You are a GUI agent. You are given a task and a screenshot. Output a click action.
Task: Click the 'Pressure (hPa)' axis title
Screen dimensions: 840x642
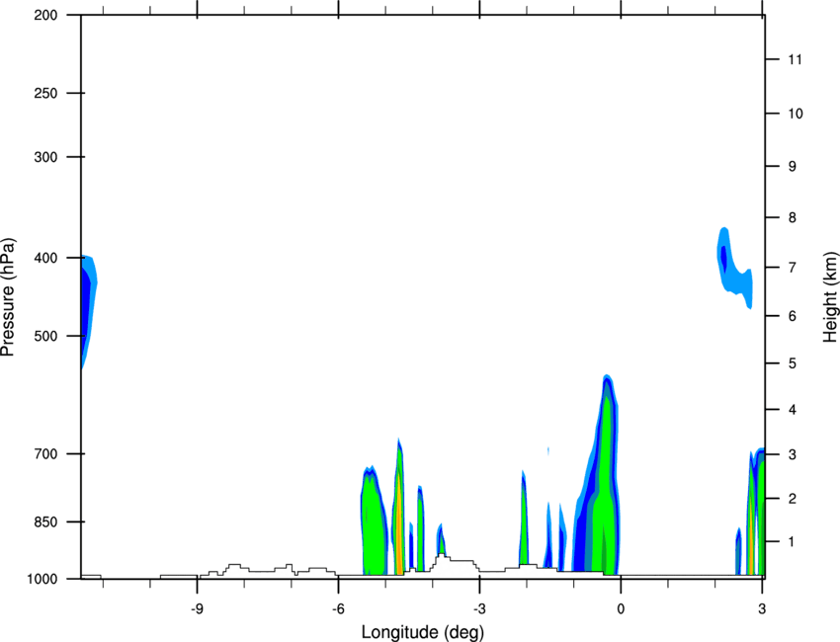pos(8,296)
